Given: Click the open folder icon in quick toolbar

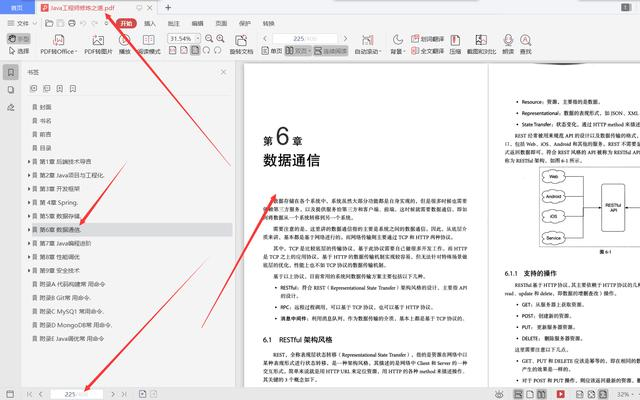Looking at the screenshot, I should (49, 23).
